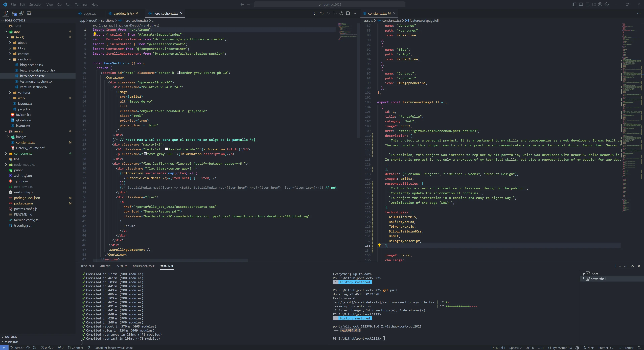Screen dimensions: 644x350
Task: Open Accounts profile icon in title bar
Action: [600, 5]
